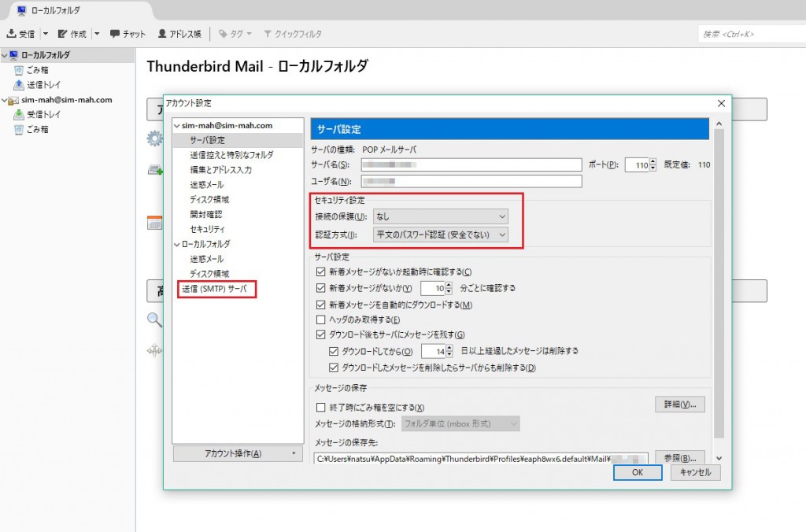Enable ヘッダのみ取得する checkbox
Image resolution: width=806 pixels, height=532 pixels.
point(321,320)
